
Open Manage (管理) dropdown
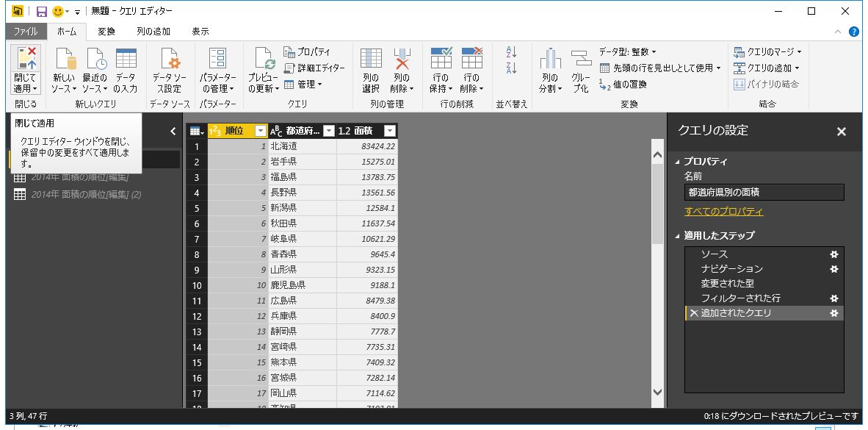coord(303,85)
